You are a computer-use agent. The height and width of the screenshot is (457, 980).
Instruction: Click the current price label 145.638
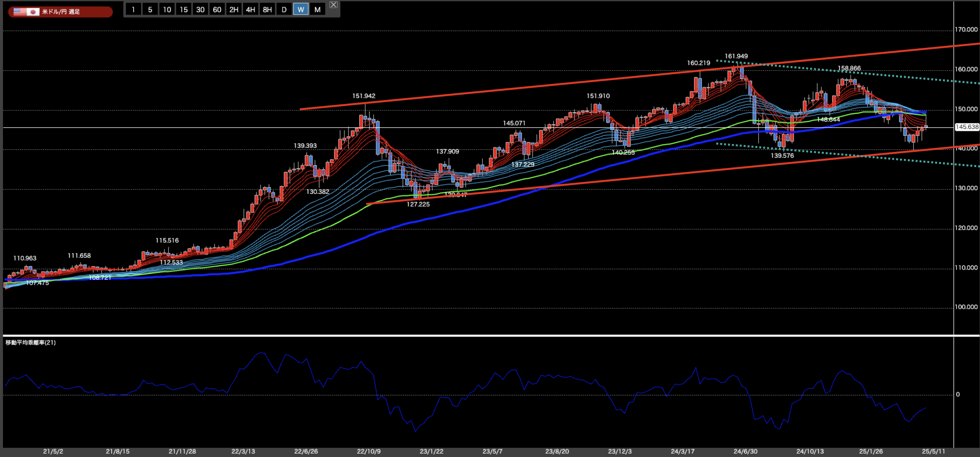966,127
